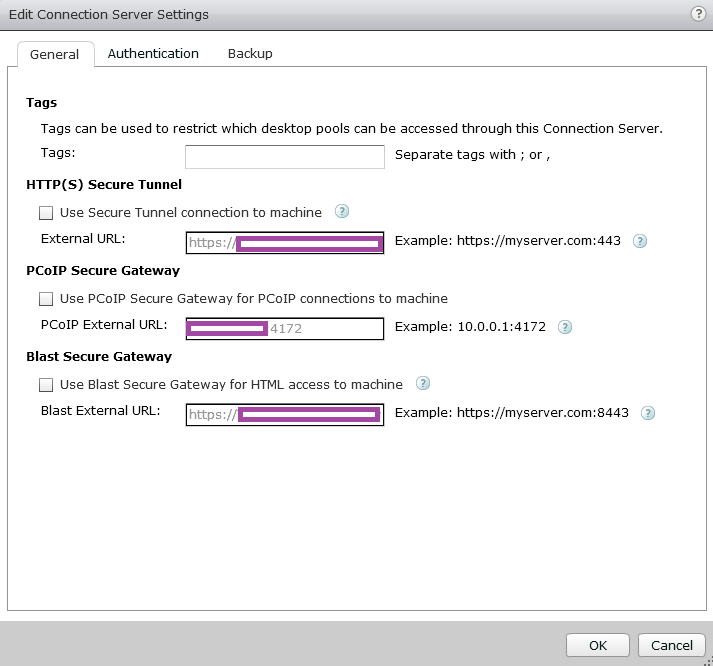This screenshot has width=713, height=666.
Task: Open help for Use Blast Secure Gateway
Action: click(423, 383)
